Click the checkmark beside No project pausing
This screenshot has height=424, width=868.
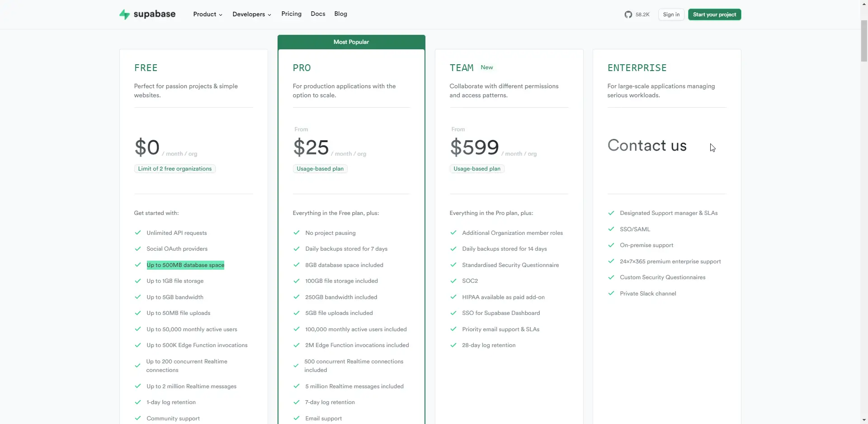pyautogui.click(x=297, y=233)
